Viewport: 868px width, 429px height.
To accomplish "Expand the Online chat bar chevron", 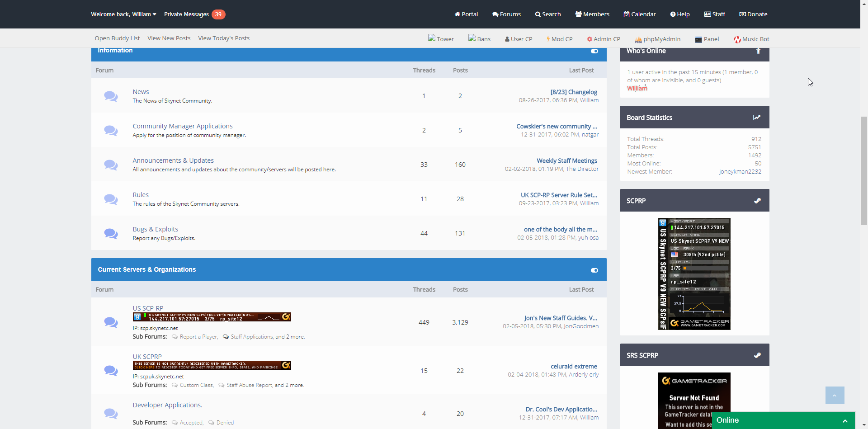I will (x=845, y=421).
